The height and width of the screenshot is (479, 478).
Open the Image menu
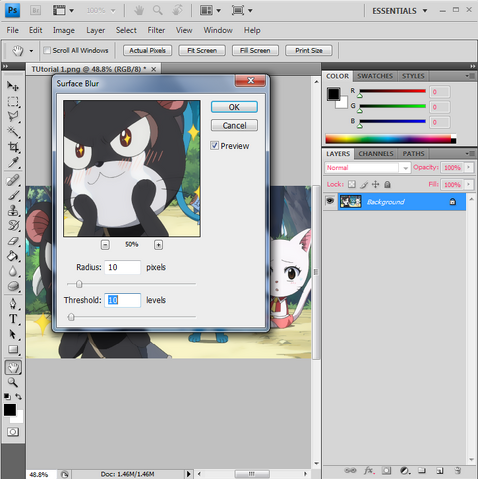point(64,30)
